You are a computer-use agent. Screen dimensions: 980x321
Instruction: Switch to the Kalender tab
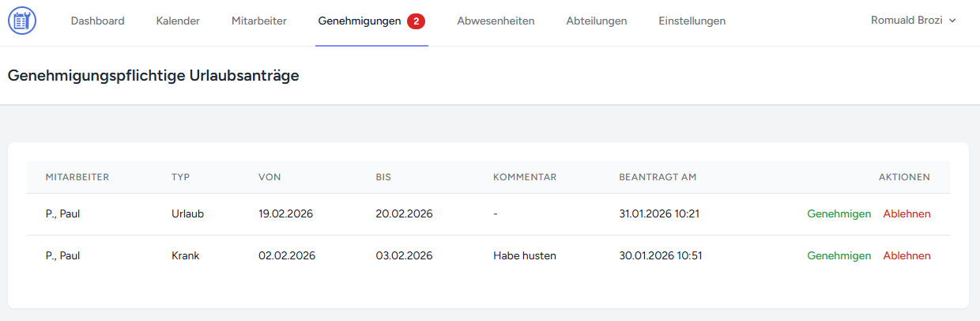pos(178,21)
